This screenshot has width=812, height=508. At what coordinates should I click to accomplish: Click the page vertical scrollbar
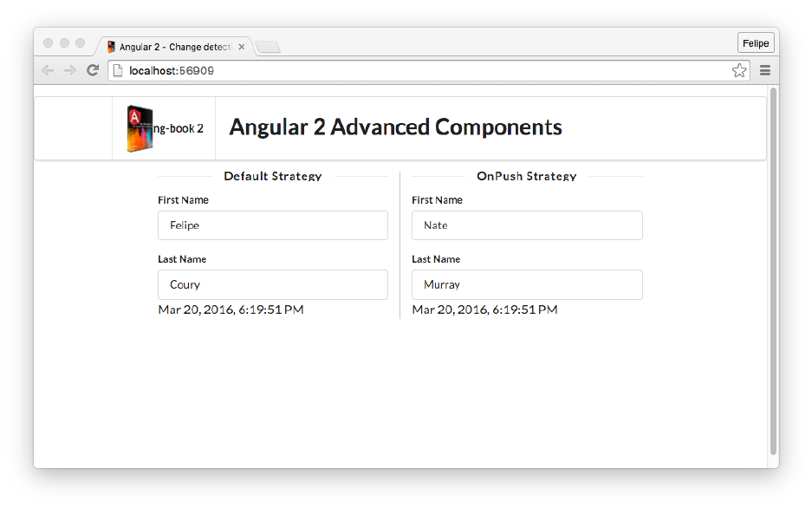click(773, 269)
